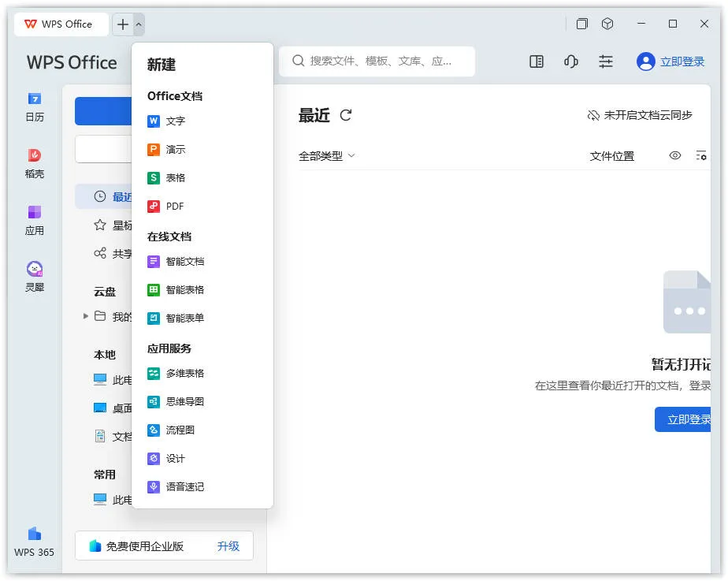Toggle the sidebar layout panel icon
Image resolution: width=728 pixels, height=581 pixels.
click(x=537, y=61)
